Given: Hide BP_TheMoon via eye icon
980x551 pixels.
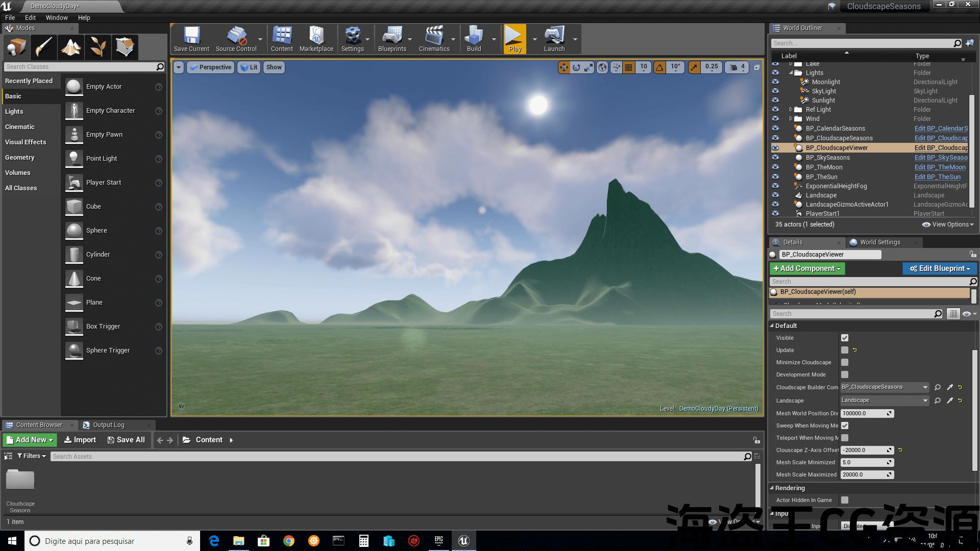Looking at the screenshot, I should 775,167.
